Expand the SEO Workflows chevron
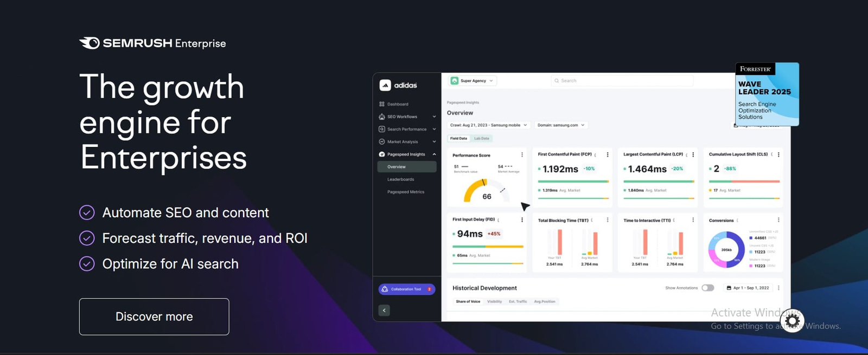Image resolution: width=868 pixels, height=355 pixels. click(434, 117)
